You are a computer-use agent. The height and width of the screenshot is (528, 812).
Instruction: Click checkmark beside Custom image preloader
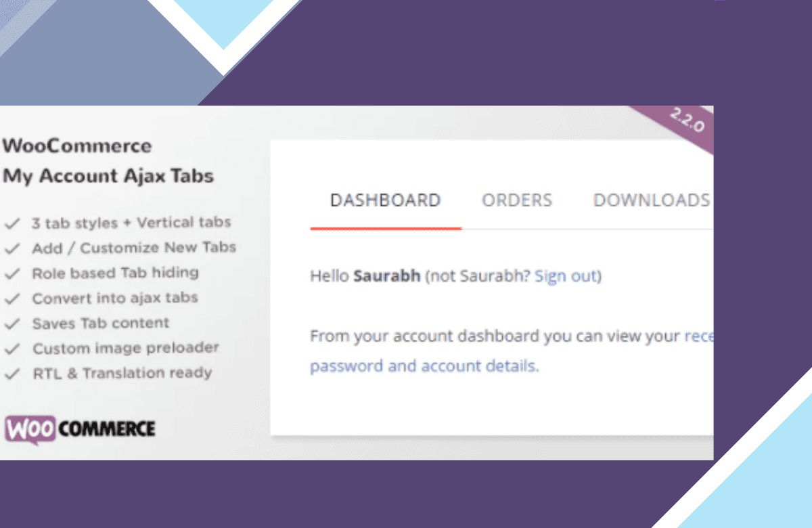click(12, 349)
